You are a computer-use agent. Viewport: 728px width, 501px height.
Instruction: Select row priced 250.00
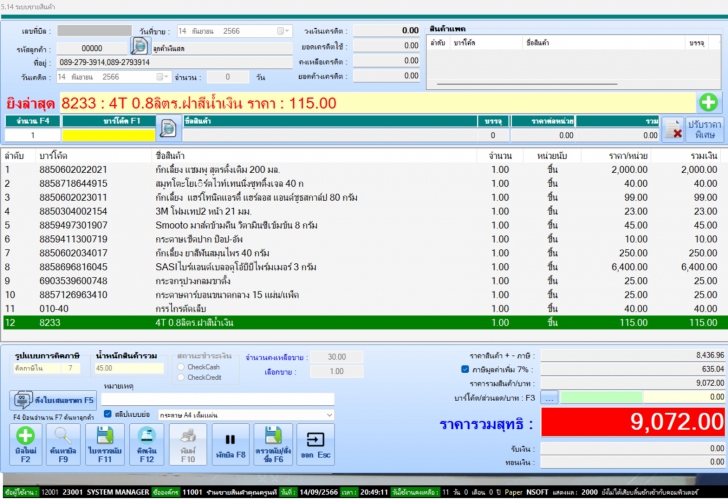tap(364, 253)
